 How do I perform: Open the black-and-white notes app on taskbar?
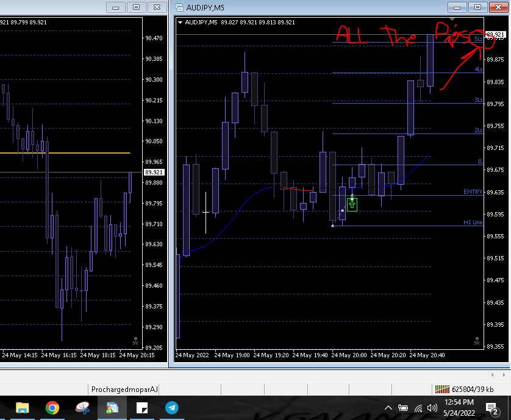pyautogui.click(x=142, y=408)
